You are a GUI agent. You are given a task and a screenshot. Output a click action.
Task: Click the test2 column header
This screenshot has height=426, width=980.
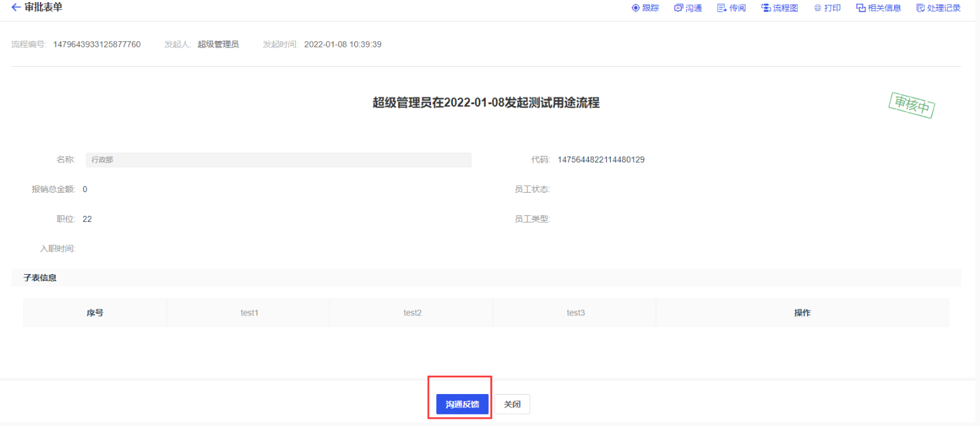pyautogui.click(x=412, y=313)
